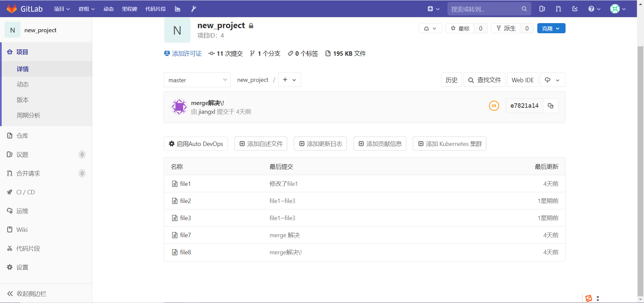
Task: Expand the 克隆 clone dropdown
Action: 551,29
